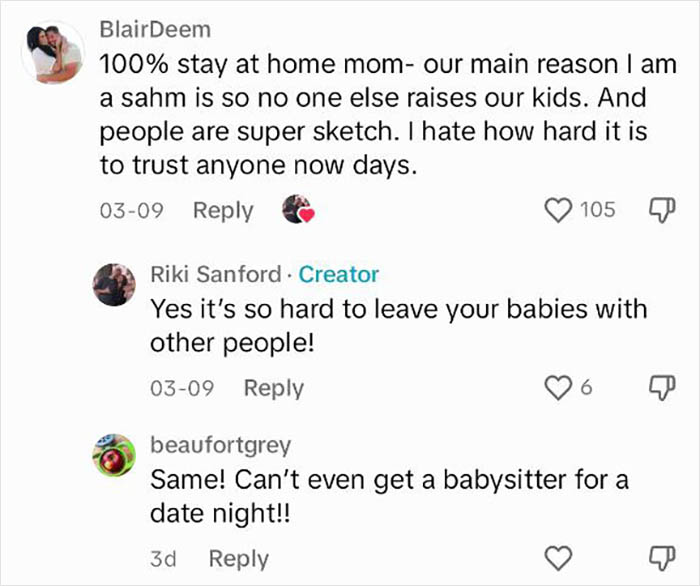Screen dimensions: 700x586
Task: Click the 3d timestamp on beaufortgrey's comment
Action: (163, 559)
